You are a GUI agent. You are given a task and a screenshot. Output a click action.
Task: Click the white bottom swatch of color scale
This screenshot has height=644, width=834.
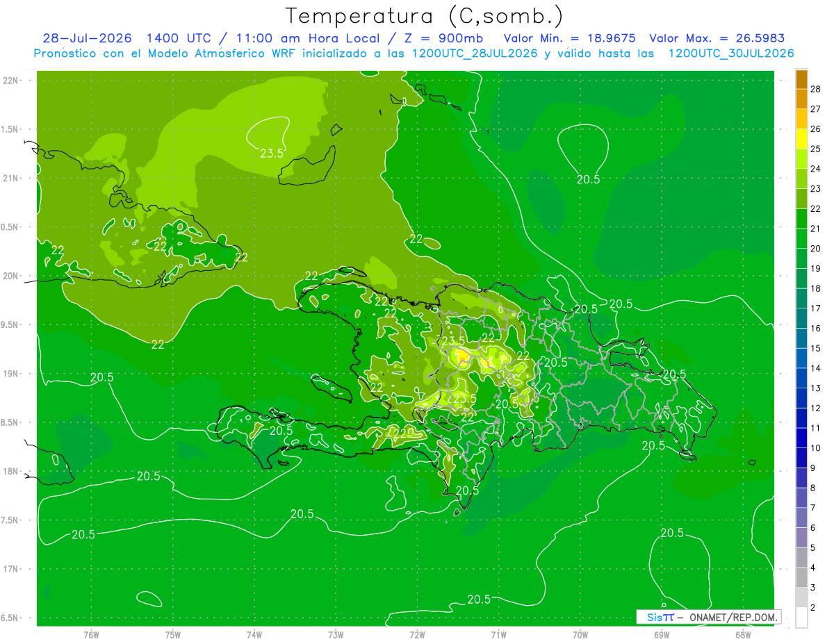point(801,618)
